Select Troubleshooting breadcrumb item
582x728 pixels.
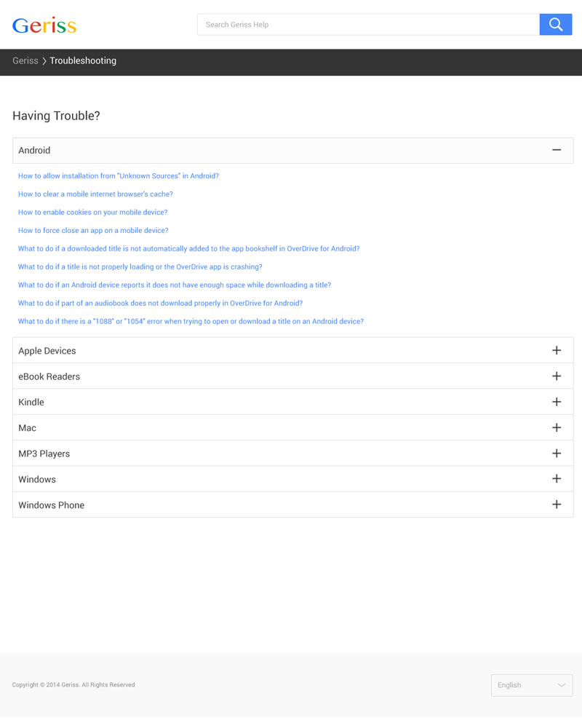(x=83, y=61)
